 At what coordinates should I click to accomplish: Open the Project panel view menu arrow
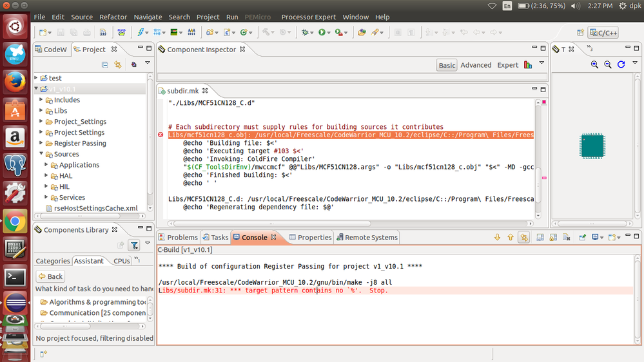148,62
